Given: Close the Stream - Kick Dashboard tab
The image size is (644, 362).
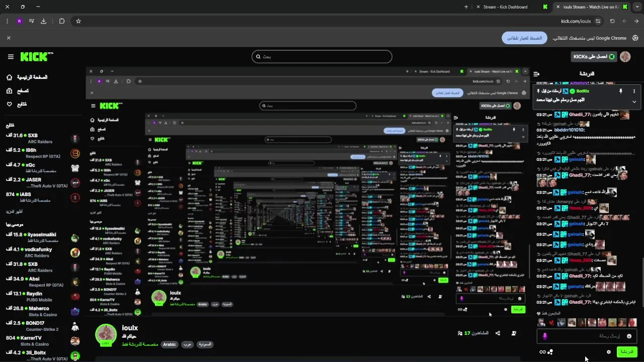Looking at the screenshot, I should coord(478,7).
